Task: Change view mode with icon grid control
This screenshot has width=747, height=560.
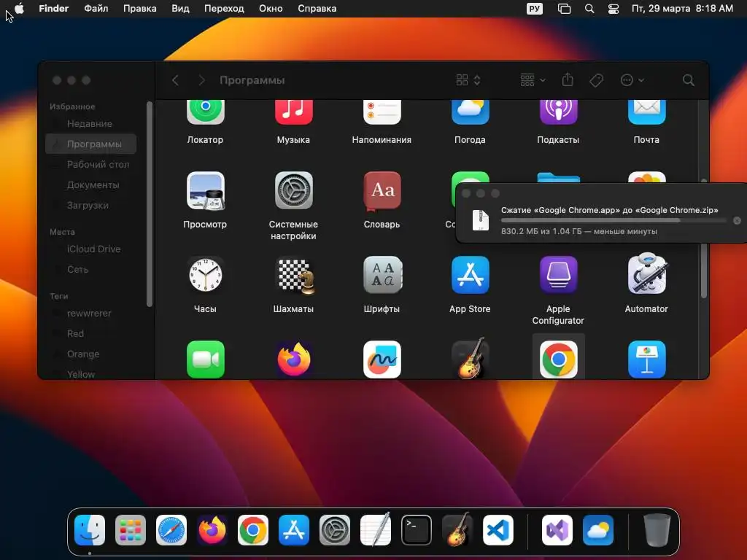Action: tap(468, 80)
